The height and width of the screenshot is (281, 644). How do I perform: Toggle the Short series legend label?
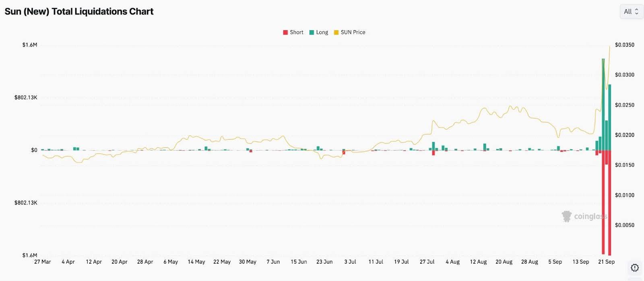click(297, 33)
